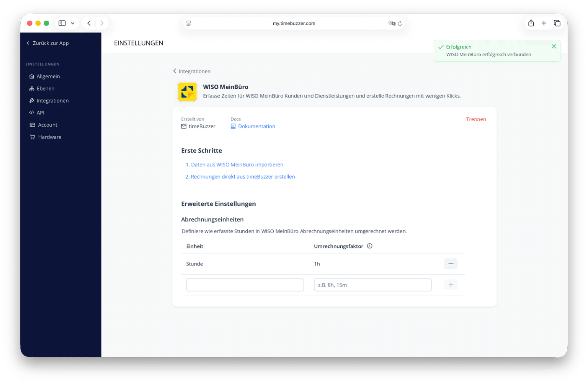Click the Umrechnungsfaktor column header
588x384 pixels.
point(338,246)
